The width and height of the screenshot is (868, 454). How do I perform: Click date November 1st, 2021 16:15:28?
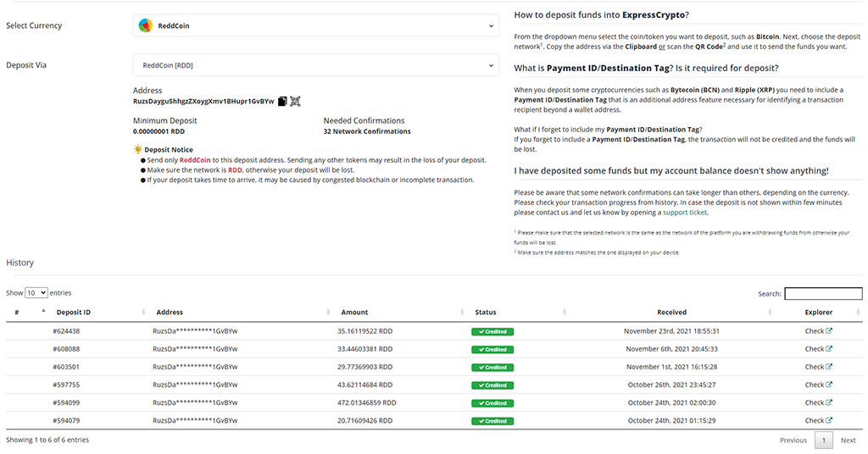(x=671, y=367)
